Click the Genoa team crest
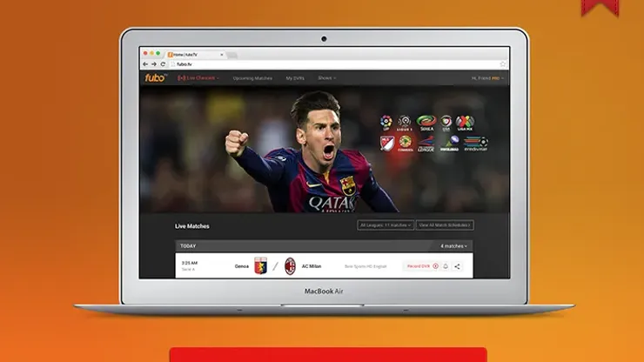This screenshot has width=644, height=362. [x=259, y=266]
